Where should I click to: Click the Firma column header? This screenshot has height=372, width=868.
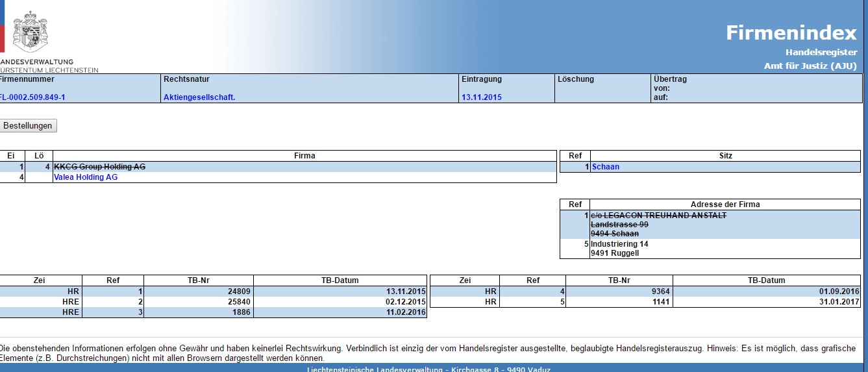(304, 156)
